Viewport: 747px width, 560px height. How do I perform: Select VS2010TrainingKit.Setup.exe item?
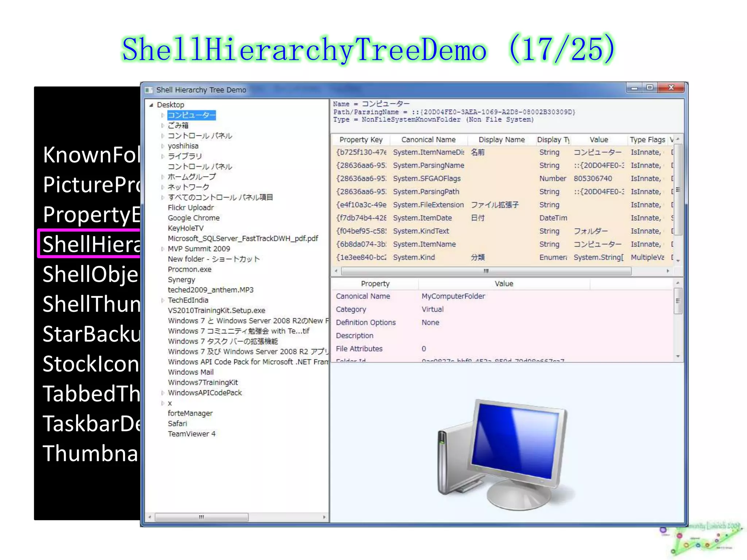pyautogui.click(x=216, y=311)
